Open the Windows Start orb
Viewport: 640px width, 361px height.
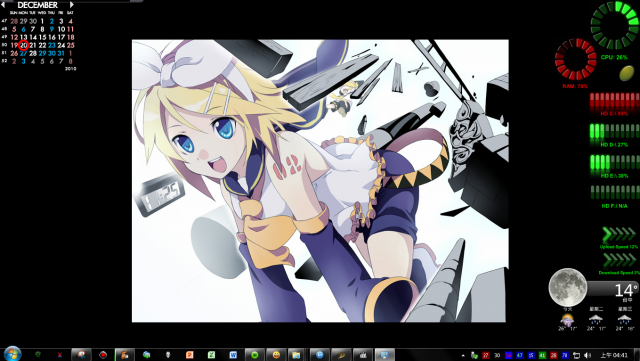pyautogui.click(x=12, y=354)
